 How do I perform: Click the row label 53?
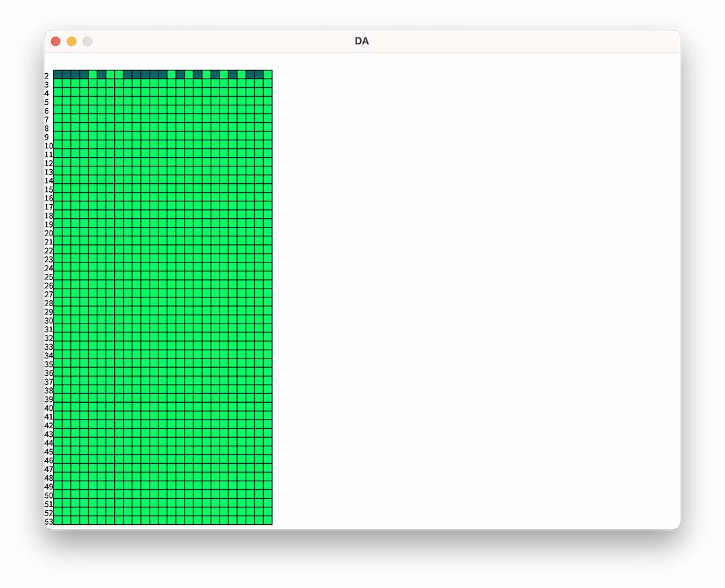click(48, 522)
